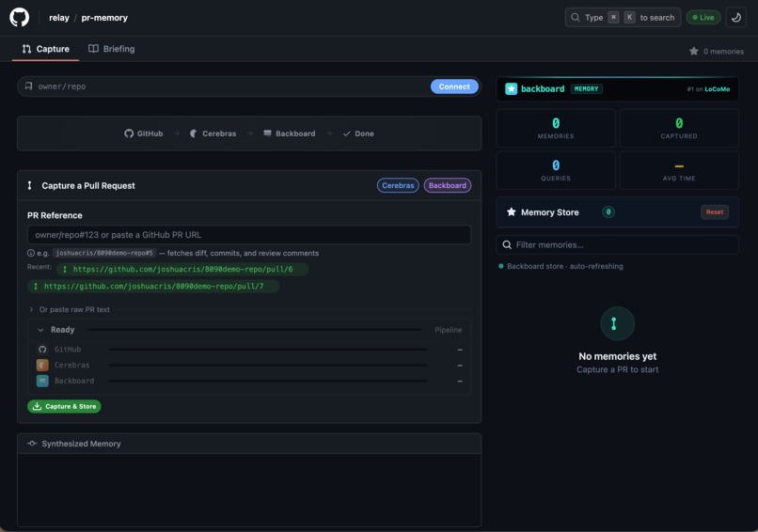Click the Capture a Pull Request header icon

pos(29,185)
